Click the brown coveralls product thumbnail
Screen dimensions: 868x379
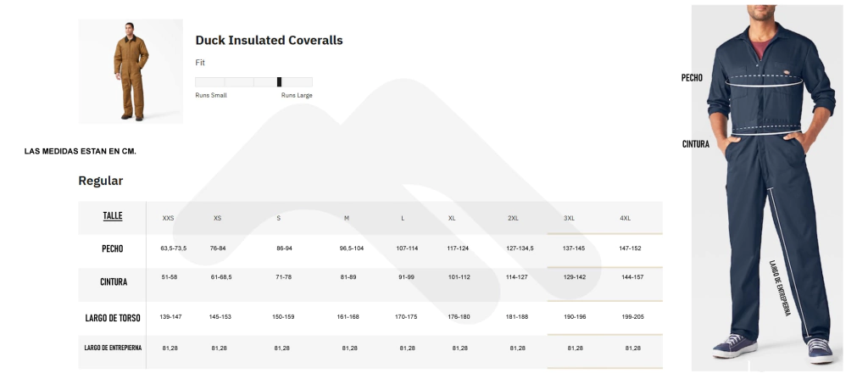coord(130,71)
